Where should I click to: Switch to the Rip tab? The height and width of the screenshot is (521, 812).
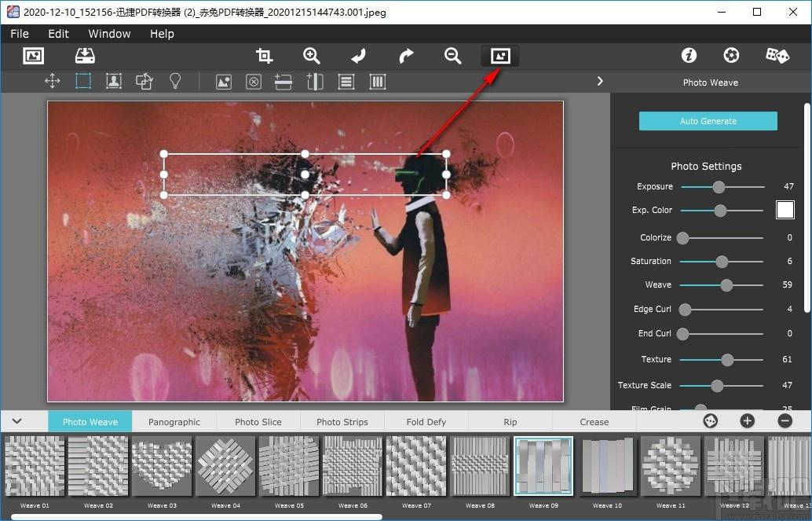(510, 421)
